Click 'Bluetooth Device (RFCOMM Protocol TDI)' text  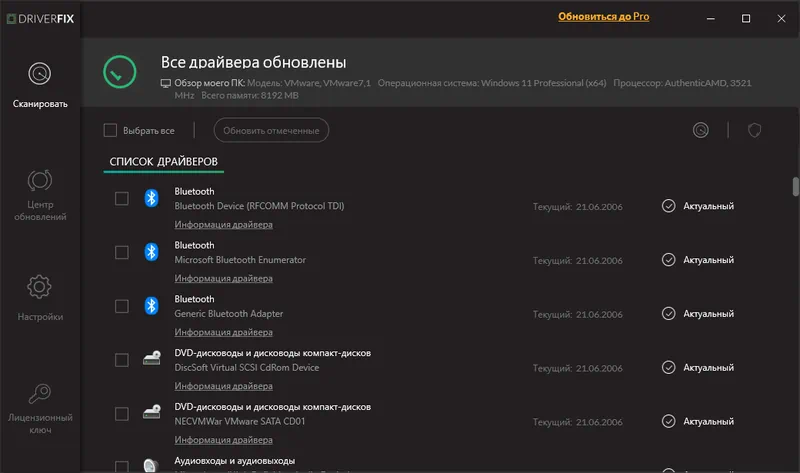(259, 206)
